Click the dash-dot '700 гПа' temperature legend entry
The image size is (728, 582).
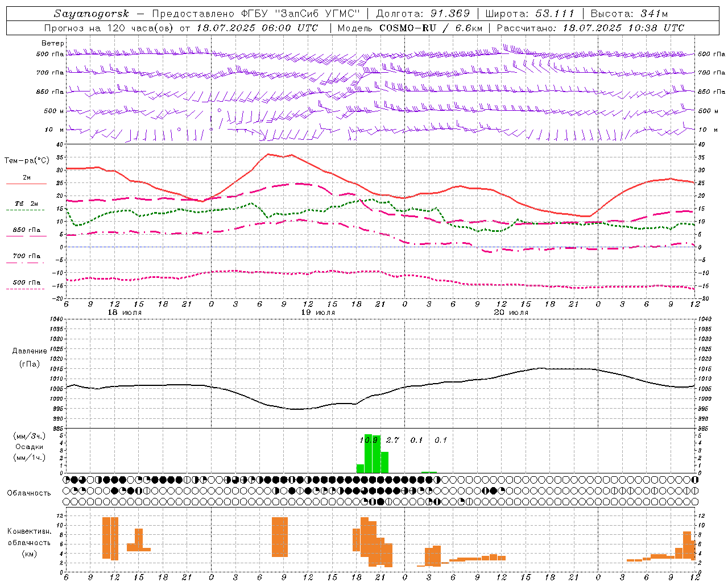tap(26, 256)
